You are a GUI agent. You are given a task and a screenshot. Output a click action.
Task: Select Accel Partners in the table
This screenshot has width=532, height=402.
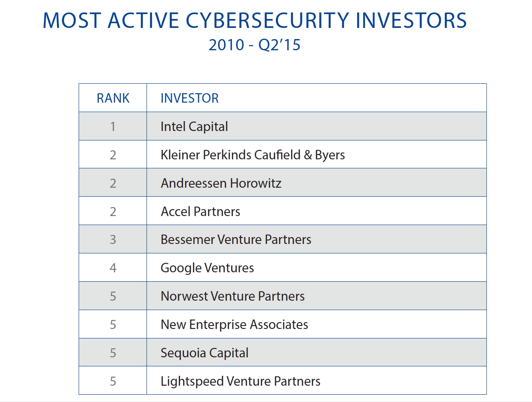coord(200,212)
